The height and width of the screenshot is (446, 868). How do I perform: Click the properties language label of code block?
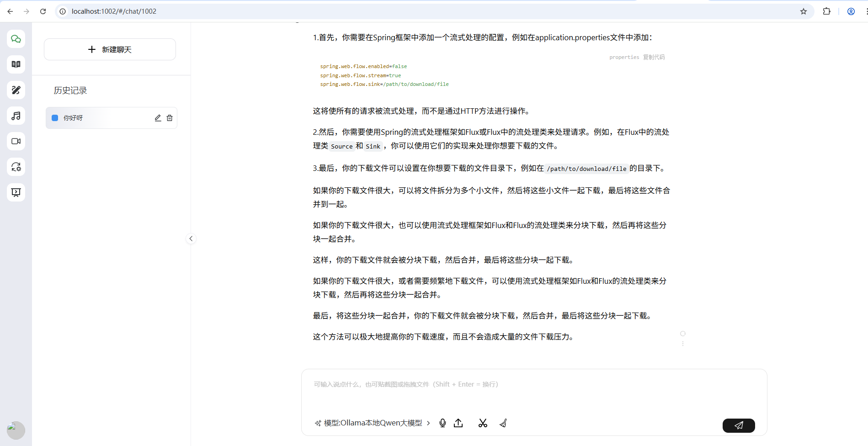[624, 57]
